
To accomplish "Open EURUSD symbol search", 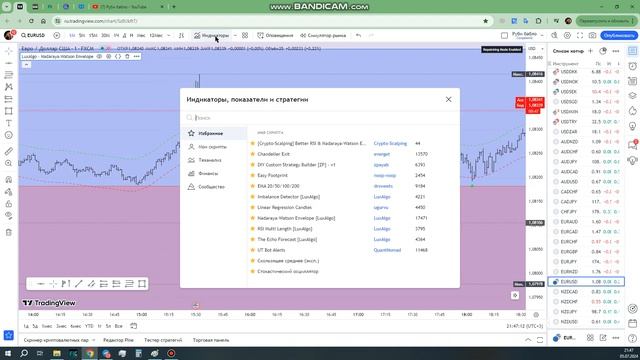I will (33, 36).
